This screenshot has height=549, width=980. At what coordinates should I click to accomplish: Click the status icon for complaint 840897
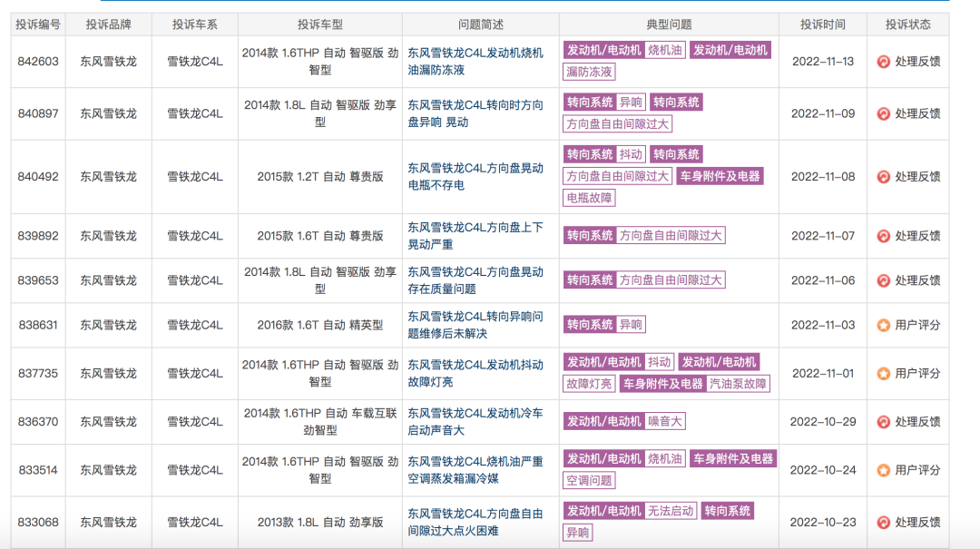pos(883,113)
